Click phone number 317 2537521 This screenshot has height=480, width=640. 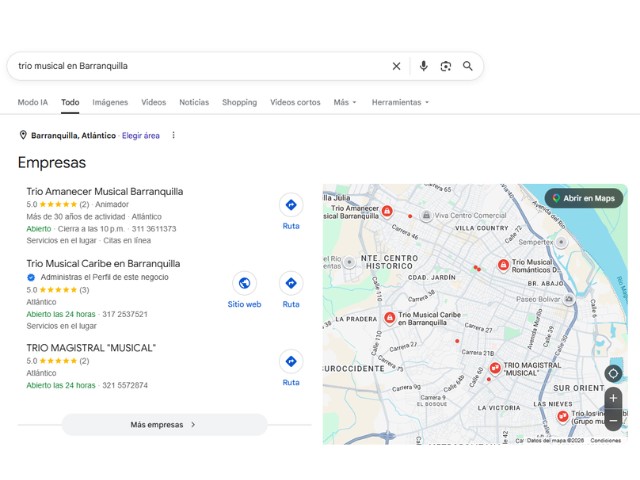(125, 314)
